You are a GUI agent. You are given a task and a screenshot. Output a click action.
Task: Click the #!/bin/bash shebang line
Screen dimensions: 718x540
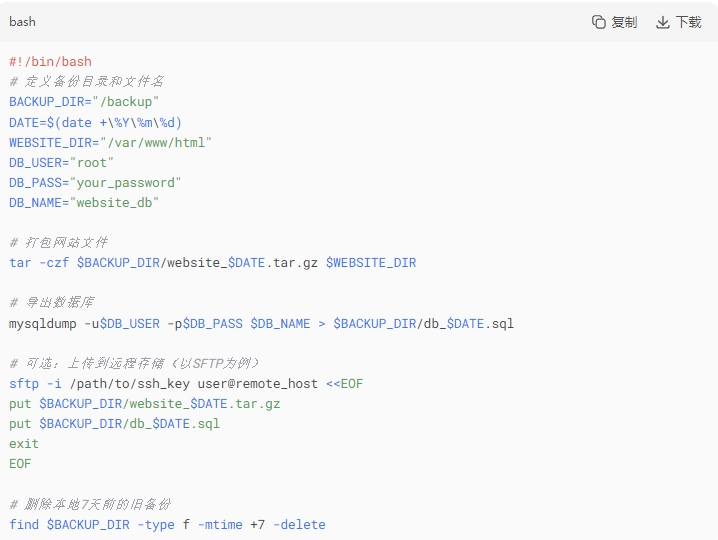[x=50, y=62]
